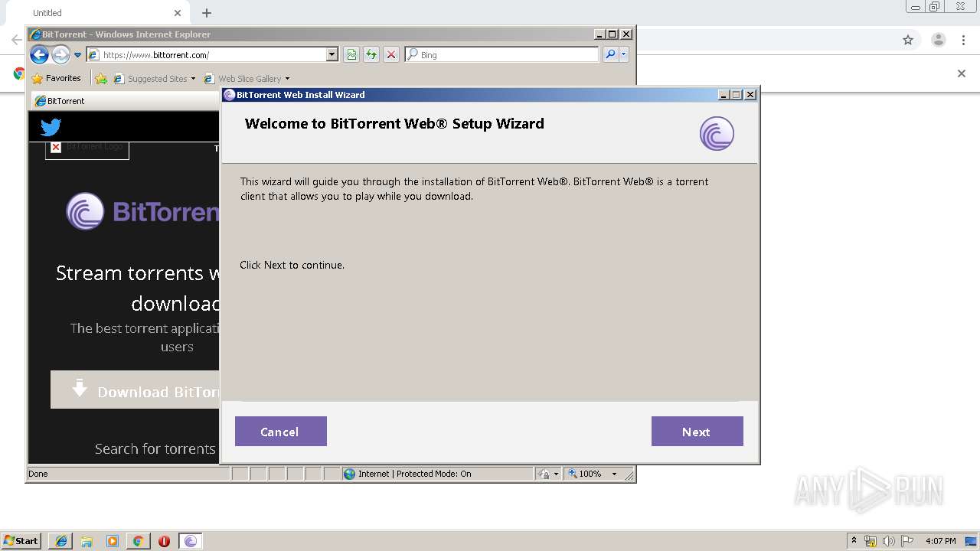This screenshot has width=980, height=551.
Task: Click the BitTorrent logo in the wizard header
Action: [x=717, y=134]
